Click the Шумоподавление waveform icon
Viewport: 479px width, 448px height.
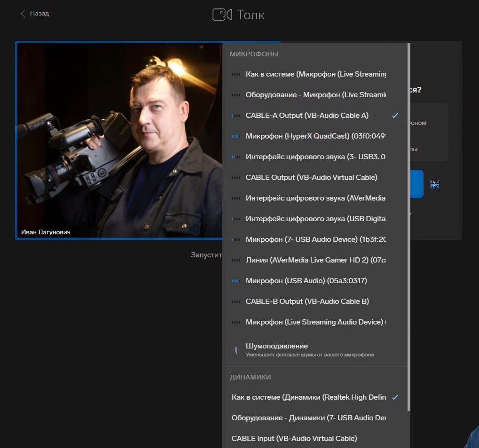(x=236, y=350)
